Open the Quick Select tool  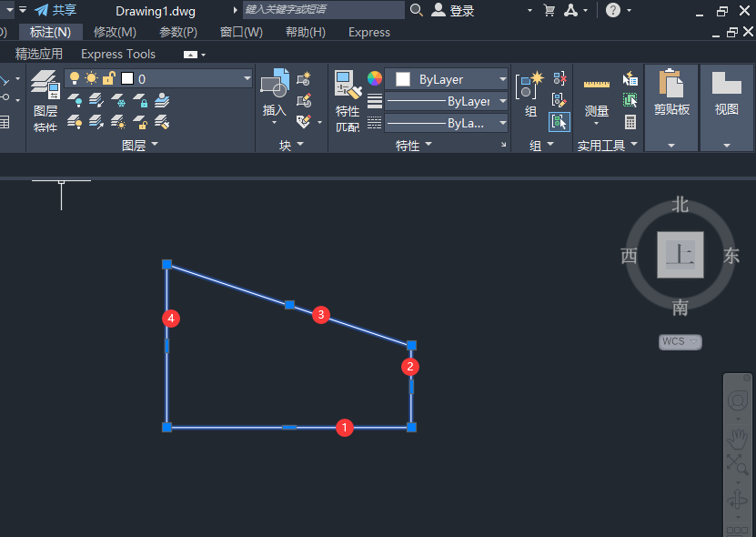(x=630, y=78)
